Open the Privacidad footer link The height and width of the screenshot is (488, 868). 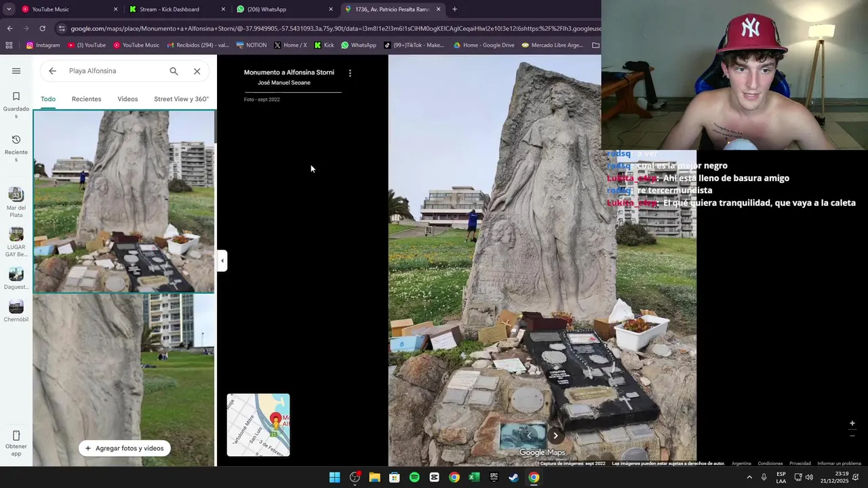click(x=800, y=464)
